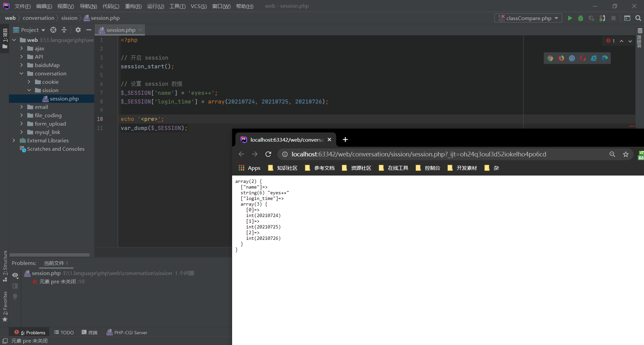The height and width of the screenshot is (345, 644).
Task: Switch to the PHP-CGI Server tab at the bottom
Action: coord(130,332)
